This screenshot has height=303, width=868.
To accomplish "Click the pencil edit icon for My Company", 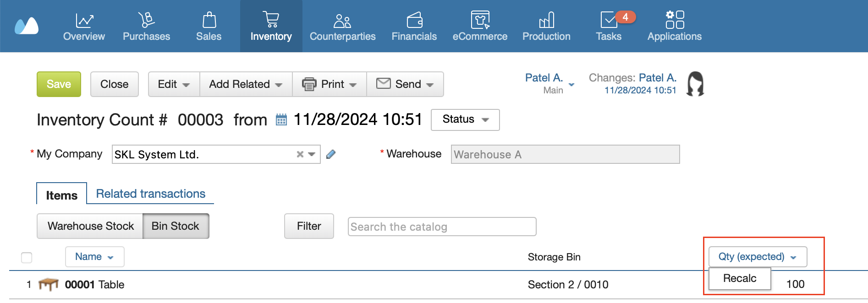I will (x=331, y=154).
